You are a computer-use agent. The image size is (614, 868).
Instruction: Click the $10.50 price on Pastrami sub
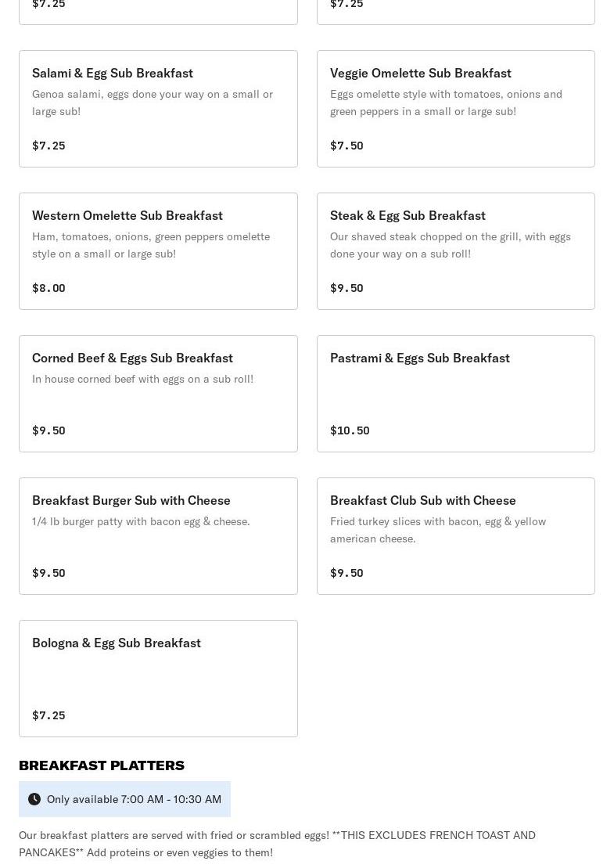(350, 430)
